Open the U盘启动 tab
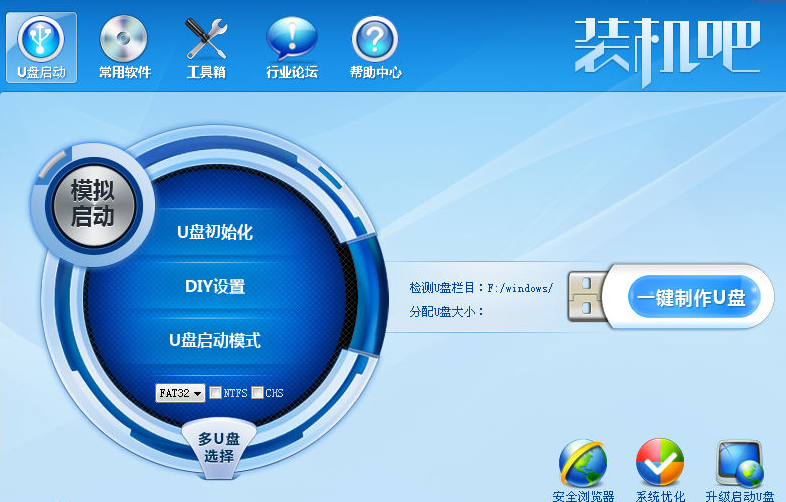Screen dimensions: 786x502 pos(41,48)
